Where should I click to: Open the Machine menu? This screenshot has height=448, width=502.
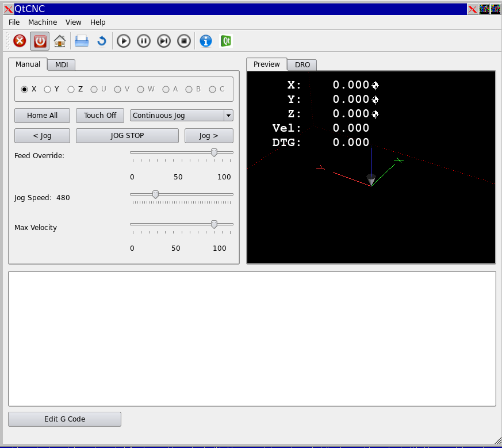click(43, 22)
